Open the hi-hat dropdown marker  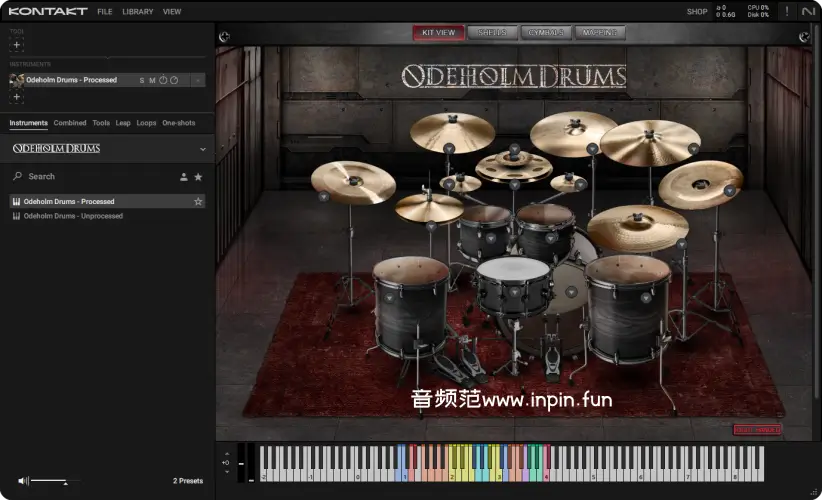tap(431, 226)
